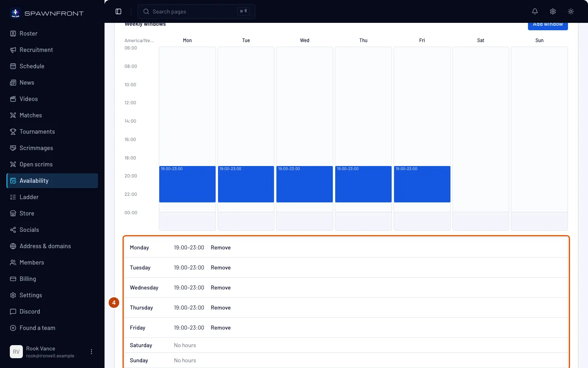Open user menu dots beside Rook Vance
The width and height of the screenshot is (588, 368).
[91, 352]
